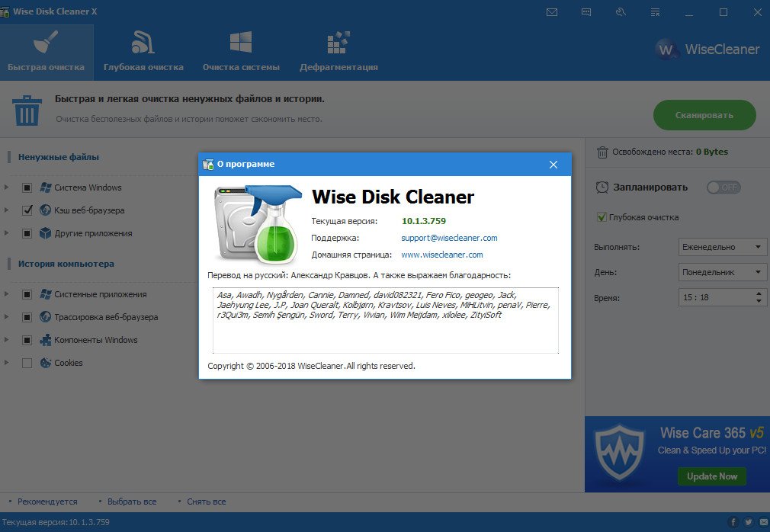Image resolution: width=770 pixels, height=532 pixels.
Task: Switch to Глубокая очистка tab
Action: click(143, 52)
